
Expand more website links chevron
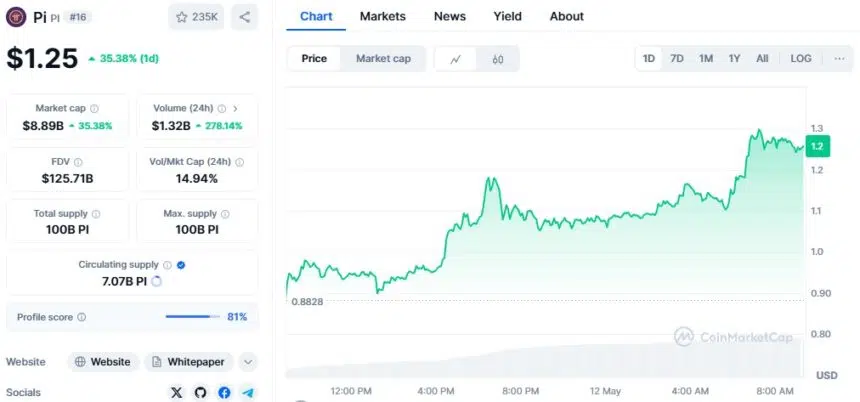pyautogui.click(x=248, y=362)
